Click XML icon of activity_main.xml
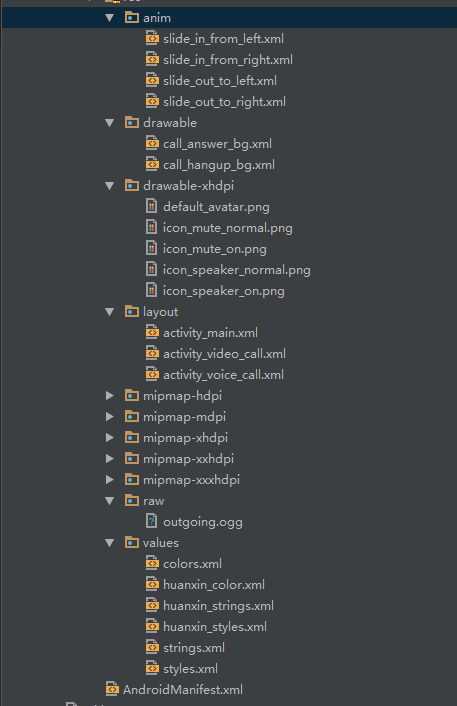Viewport: 457px width, 706px height. [x=152, y=332]
